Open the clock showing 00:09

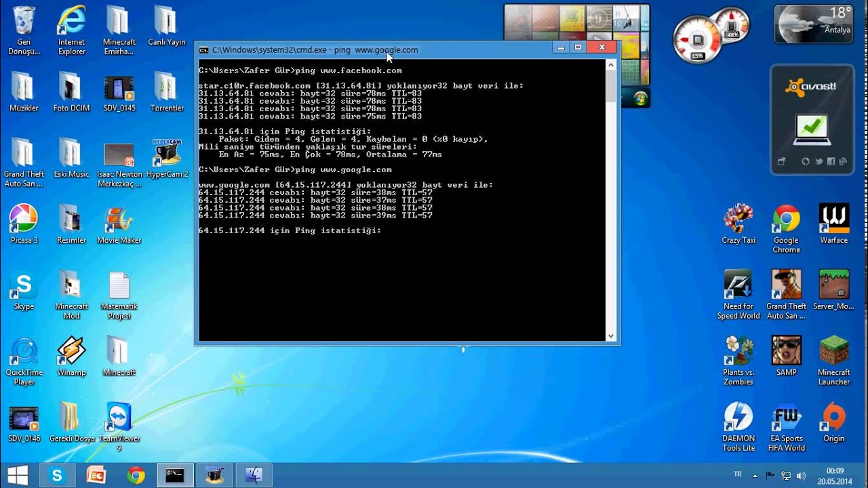click(x=835, y=476)
